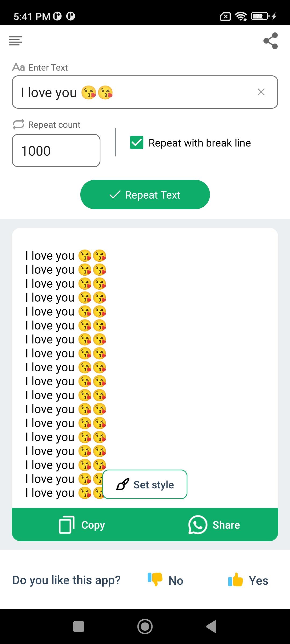Tap the Copy icon in green bar
290x644 pixels.
click(67, 525)
